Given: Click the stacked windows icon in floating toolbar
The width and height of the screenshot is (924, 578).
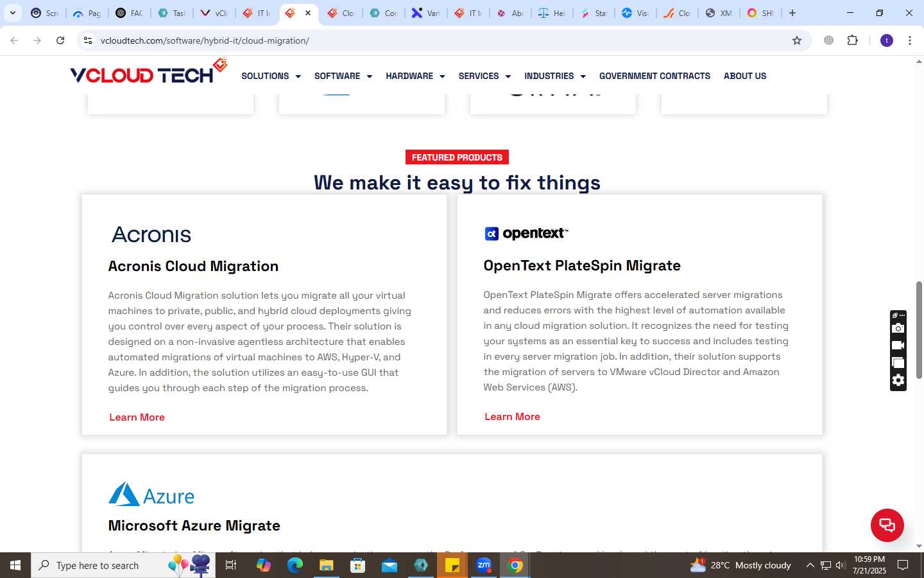Looking at the screenshot, I should (x=898, y=363).
